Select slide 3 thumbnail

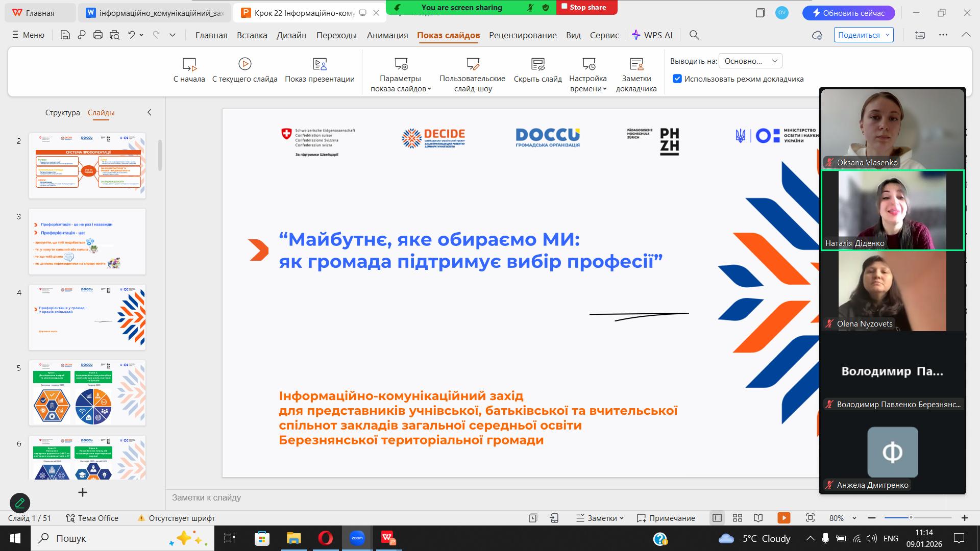point(87,241)
